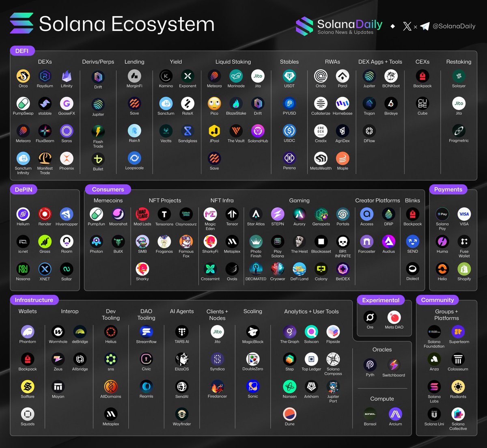Click the Mad Lads NFT icon
The width and height of the screenshot is (487, 448).
(142, 214)
